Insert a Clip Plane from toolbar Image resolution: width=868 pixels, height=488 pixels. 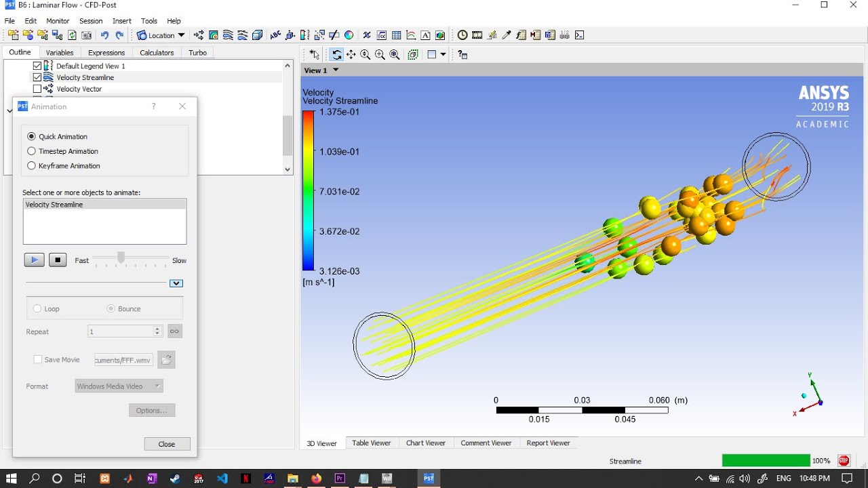tap(334, 35)
